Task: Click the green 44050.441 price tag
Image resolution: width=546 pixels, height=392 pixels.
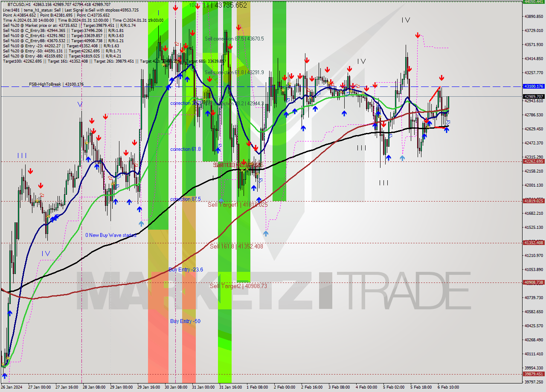Action: [534, 2]
